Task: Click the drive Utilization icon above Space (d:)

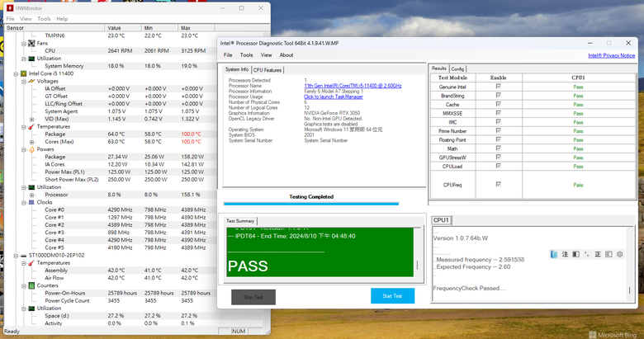Action: click(31, 308)
